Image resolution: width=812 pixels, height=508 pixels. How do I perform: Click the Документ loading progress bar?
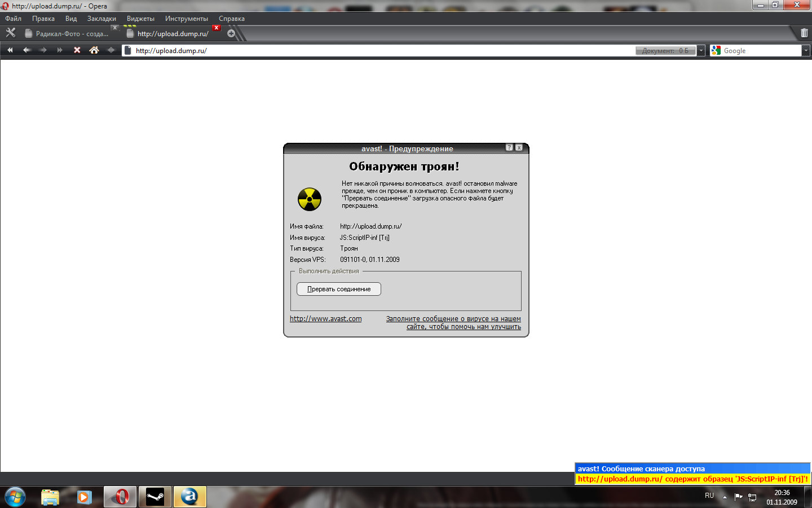(x=665, y=51)
